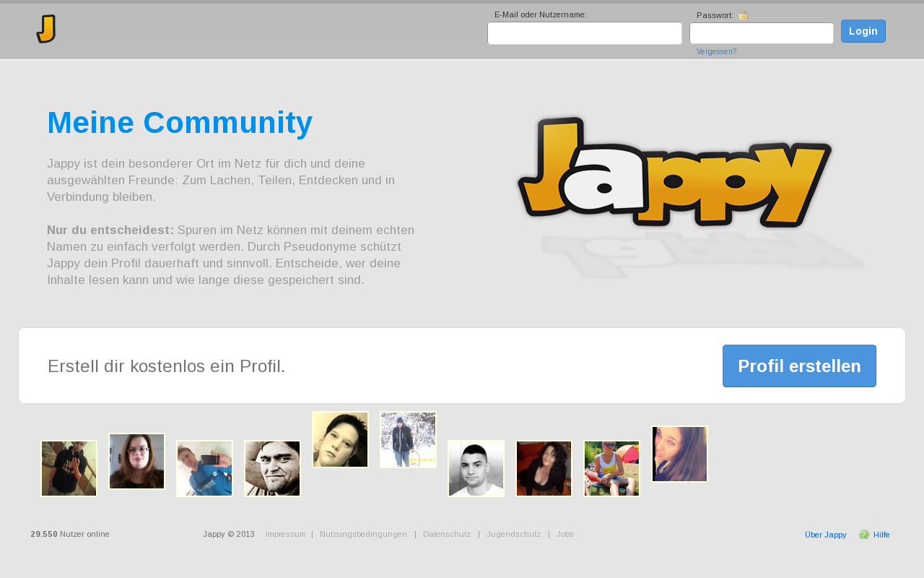This screenshot has height=578, width=924.
Task: Open photo of person standing in snow
Action: point(408,439)
